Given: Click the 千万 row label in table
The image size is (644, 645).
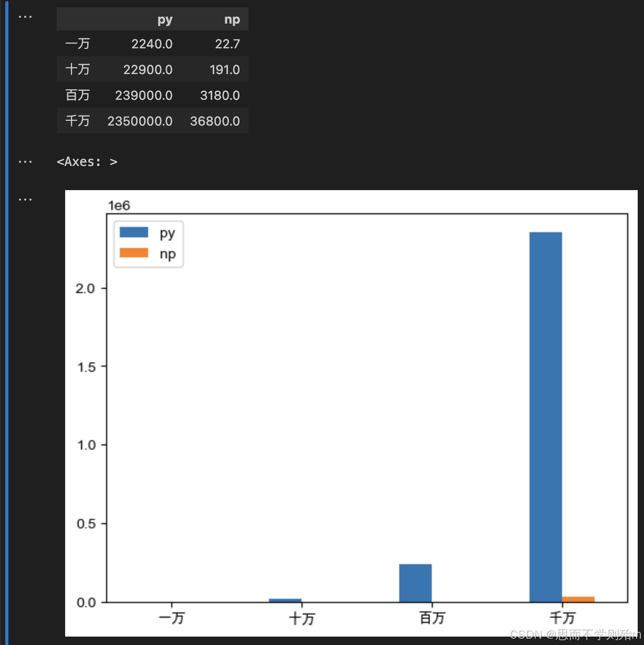Looking at the screenshot, I should [x=78, y=121].
